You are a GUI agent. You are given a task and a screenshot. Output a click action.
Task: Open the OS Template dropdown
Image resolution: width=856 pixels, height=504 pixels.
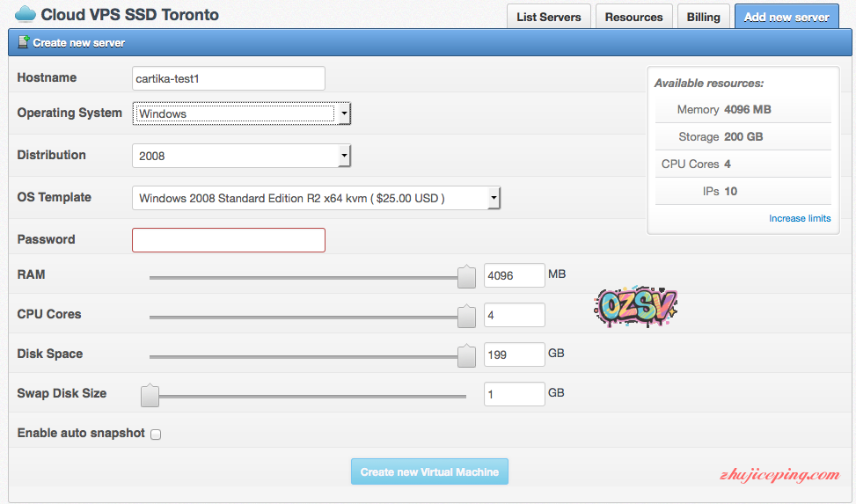[317, 198]
